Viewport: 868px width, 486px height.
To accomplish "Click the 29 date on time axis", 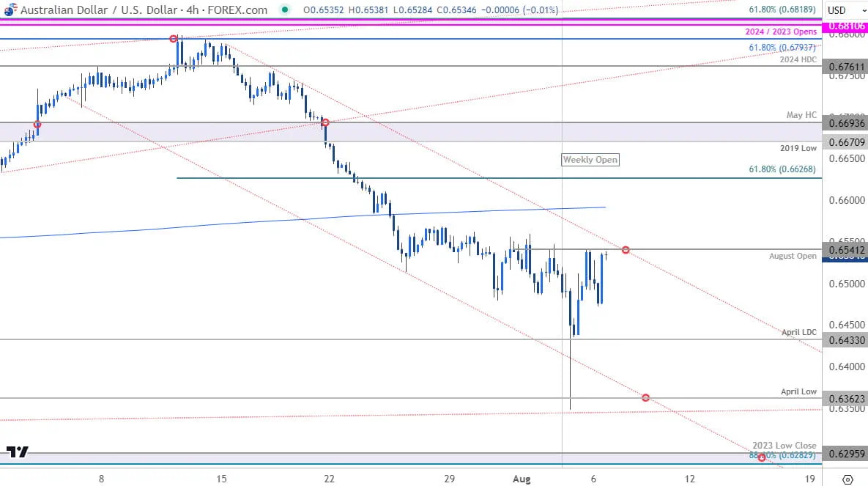I will [x=450, y=479].
